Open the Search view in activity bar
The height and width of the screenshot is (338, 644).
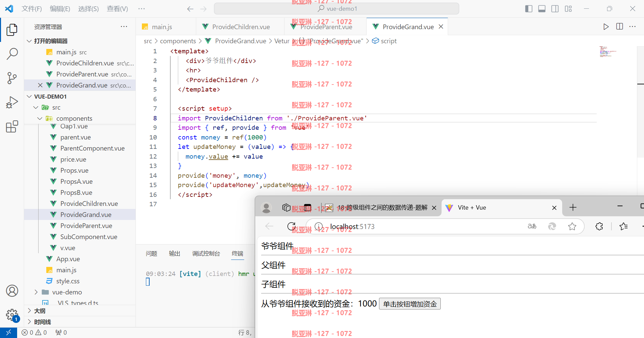click(x=12, y=54)
